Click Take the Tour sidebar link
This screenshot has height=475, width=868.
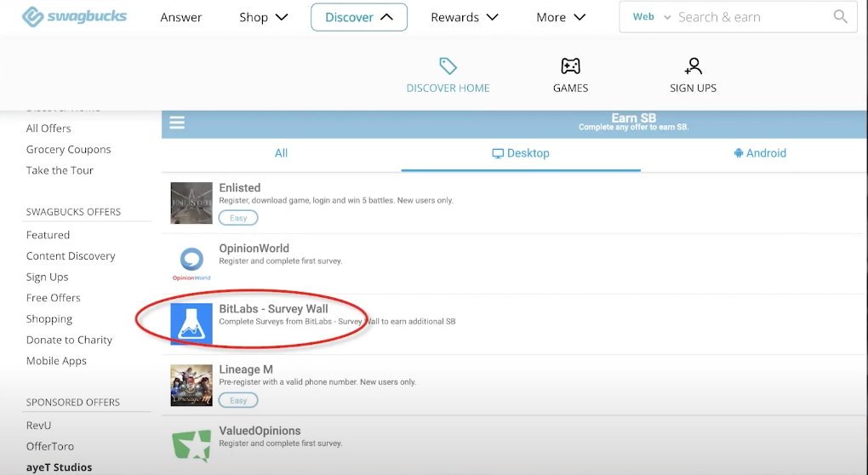(60, 170)
